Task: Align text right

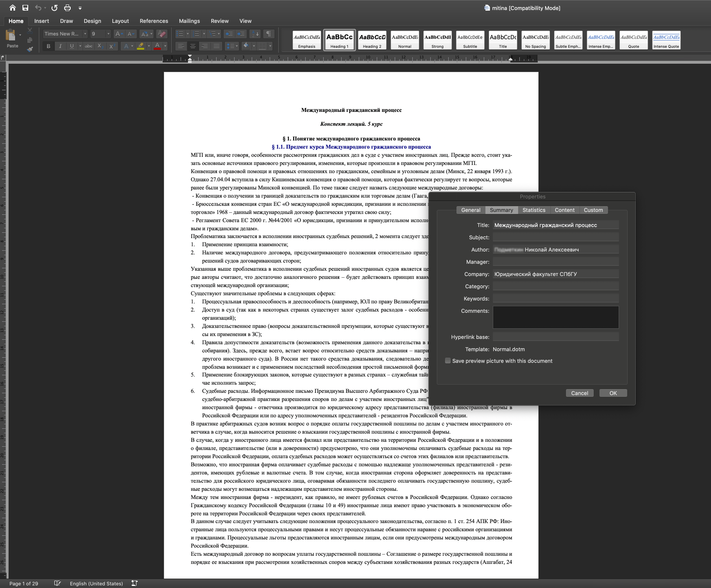Action: coord(205,46)
